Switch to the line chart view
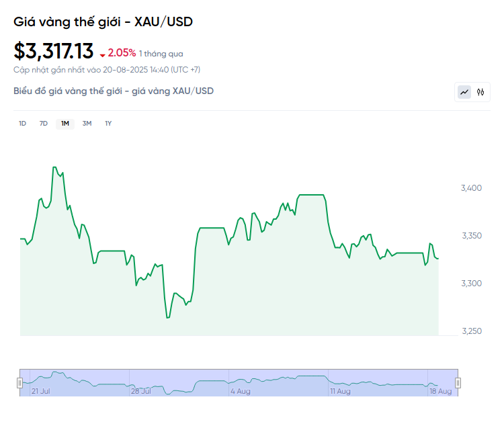The image size is (504, 426). pos(464,92)
